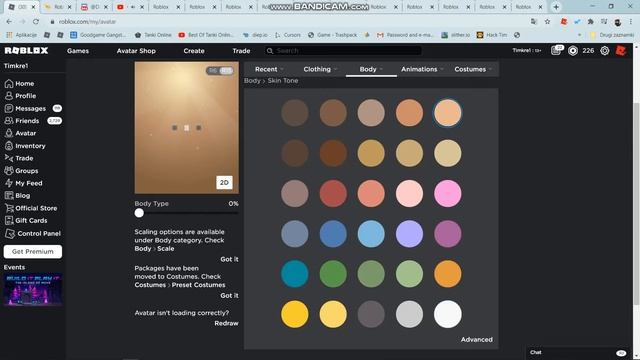Open Home from the sidebar icon
This screenshot has height=360, width=640.
pyautogui.click(x=9, y=84)
